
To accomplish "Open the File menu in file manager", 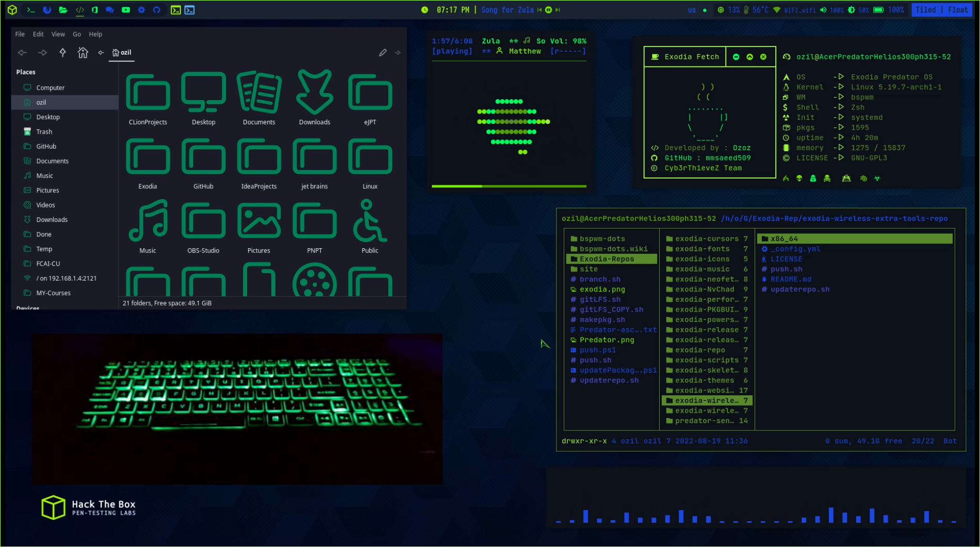I will click(20, 34).
